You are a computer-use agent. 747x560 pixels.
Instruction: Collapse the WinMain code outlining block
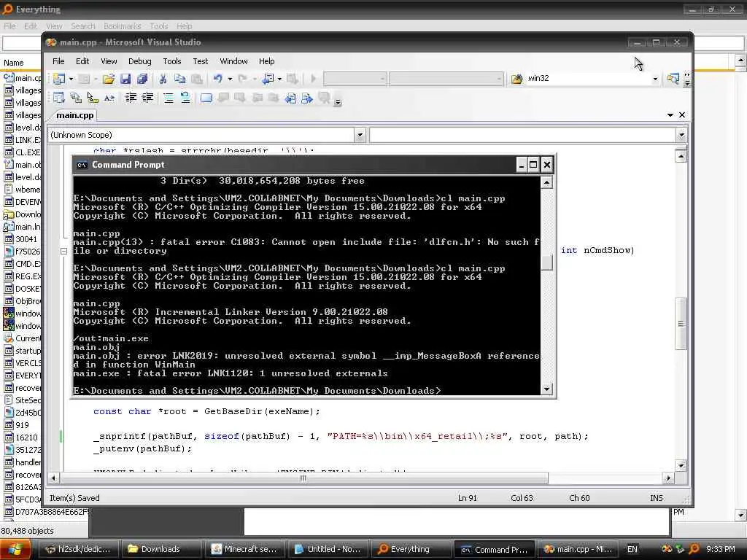tap(63, 251)
